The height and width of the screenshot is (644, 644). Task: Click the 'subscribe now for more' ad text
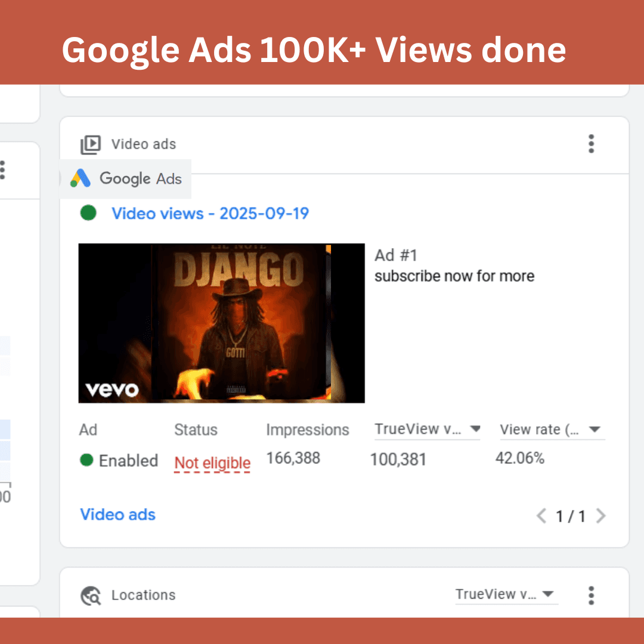(x=454, y=277)
